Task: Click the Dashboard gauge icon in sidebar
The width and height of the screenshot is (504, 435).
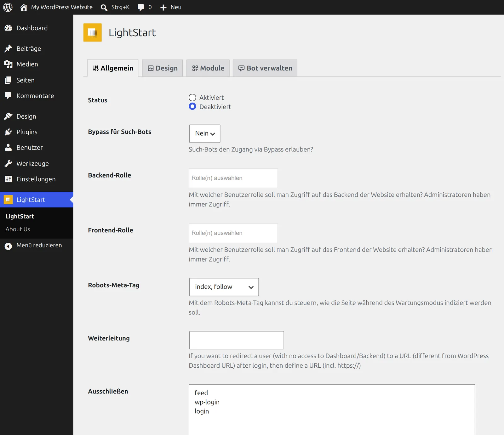Action: click(8, 28)
